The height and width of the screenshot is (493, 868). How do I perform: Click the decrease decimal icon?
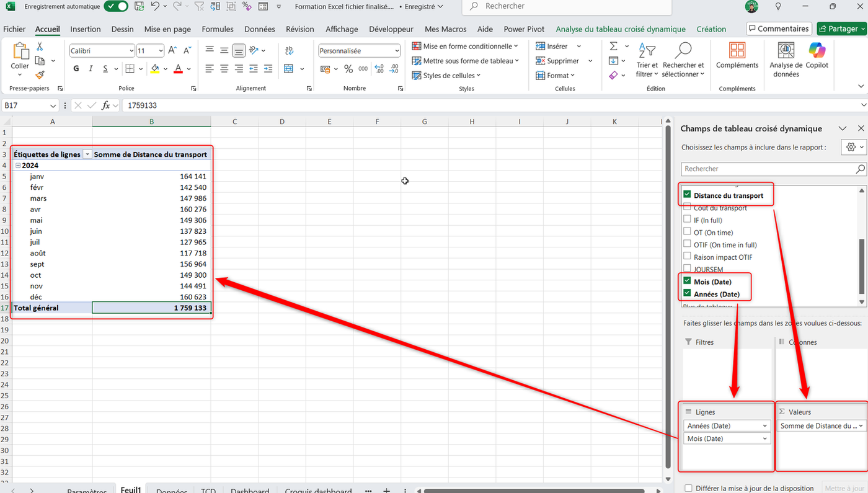(394, 69)
